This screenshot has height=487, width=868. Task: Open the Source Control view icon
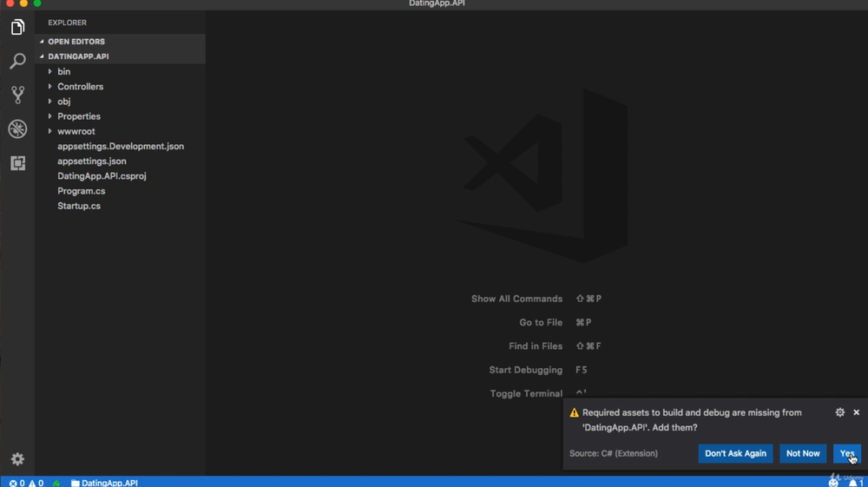[x=17, y=95]
